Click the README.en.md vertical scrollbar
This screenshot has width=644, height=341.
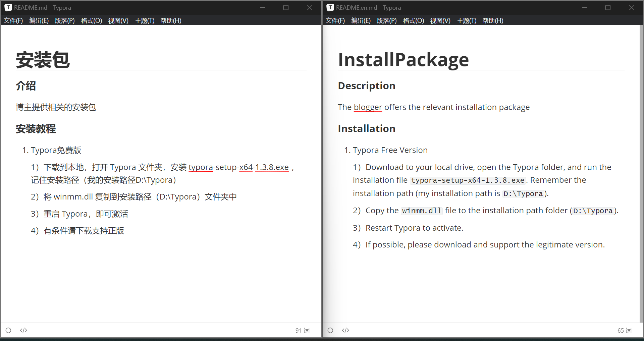click(642, 174)
